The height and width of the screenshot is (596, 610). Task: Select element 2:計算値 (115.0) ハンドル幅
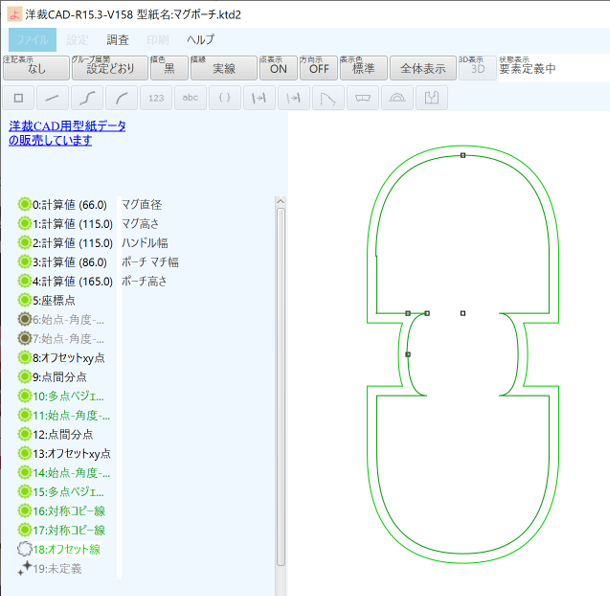point(72,243)
